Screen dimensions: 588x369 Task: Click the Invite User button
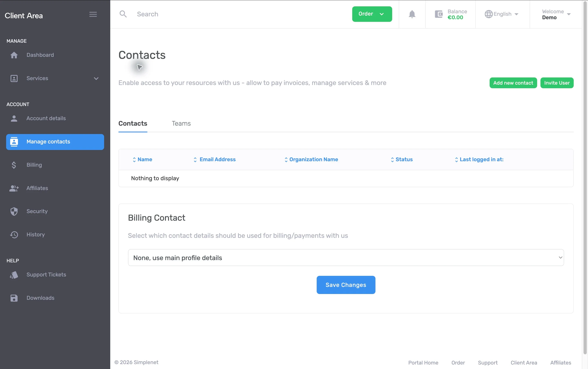[557, 83]
